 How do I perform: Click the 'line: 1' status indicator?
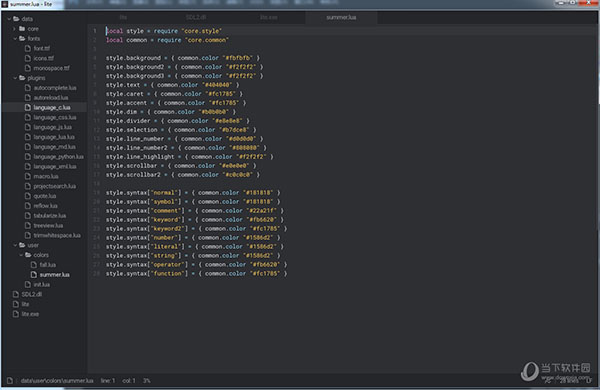108,381
